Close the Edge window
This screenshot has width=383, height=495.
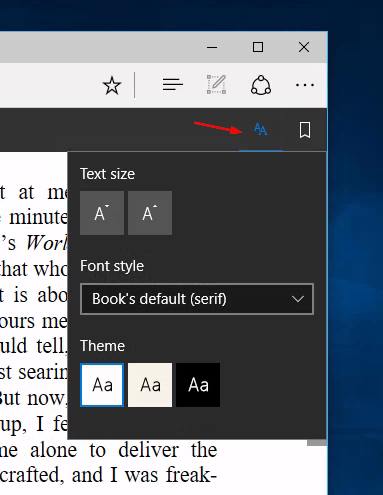tap(304, 47)
